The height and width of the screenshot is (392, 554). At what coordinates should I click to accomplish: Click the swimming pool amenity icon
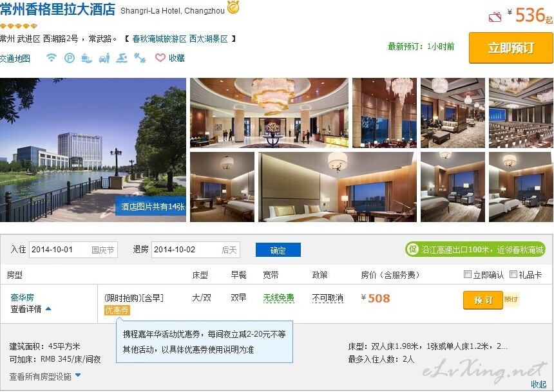coord(122,58)
